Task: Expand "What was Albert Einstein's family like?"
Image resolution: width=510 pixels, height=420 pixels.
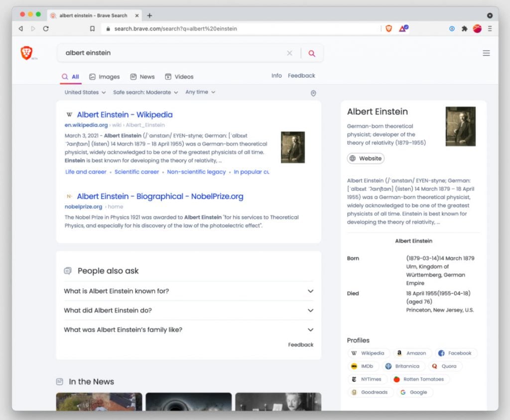Action: (x=189, y=329)
